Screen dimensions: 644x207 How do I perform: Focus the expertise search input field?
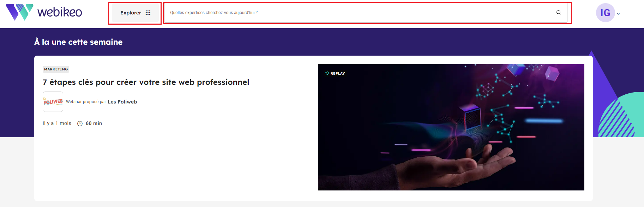366,13
